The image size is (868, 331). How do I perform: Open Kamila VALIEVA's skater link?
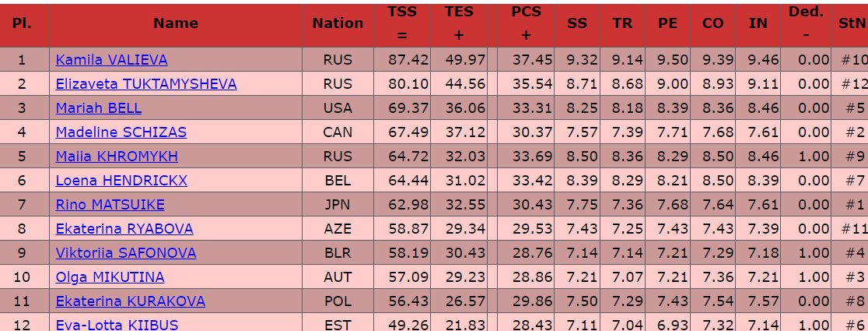click(x=111, y=60)
